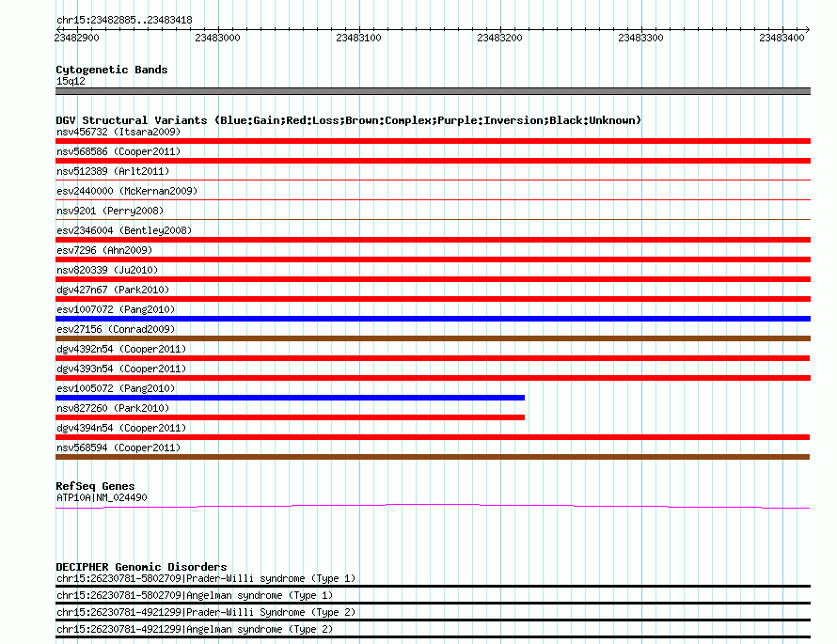The image size is (837, 644).
Task: Click the DGV Structural Variants track title
Action: point(348,120)
